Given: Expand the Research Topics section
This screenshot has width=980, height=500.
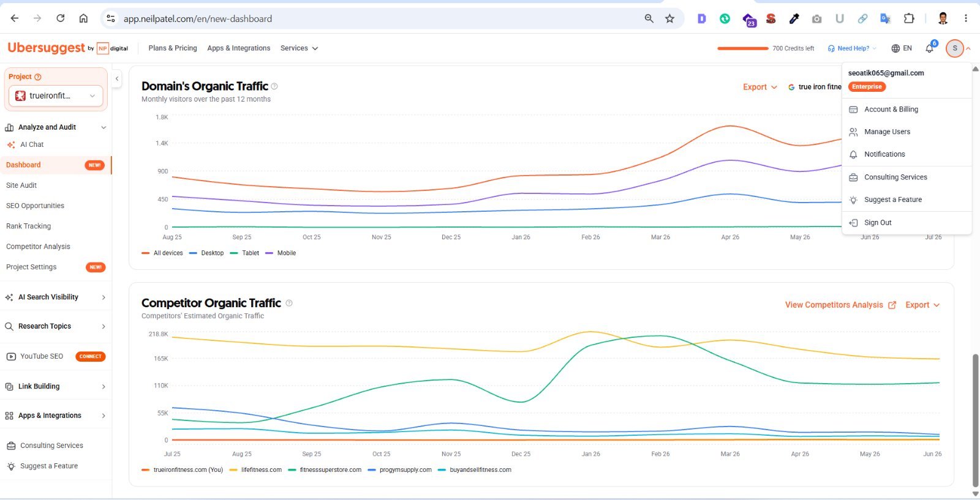Looking at the screenshot, I should click(56, 326).
